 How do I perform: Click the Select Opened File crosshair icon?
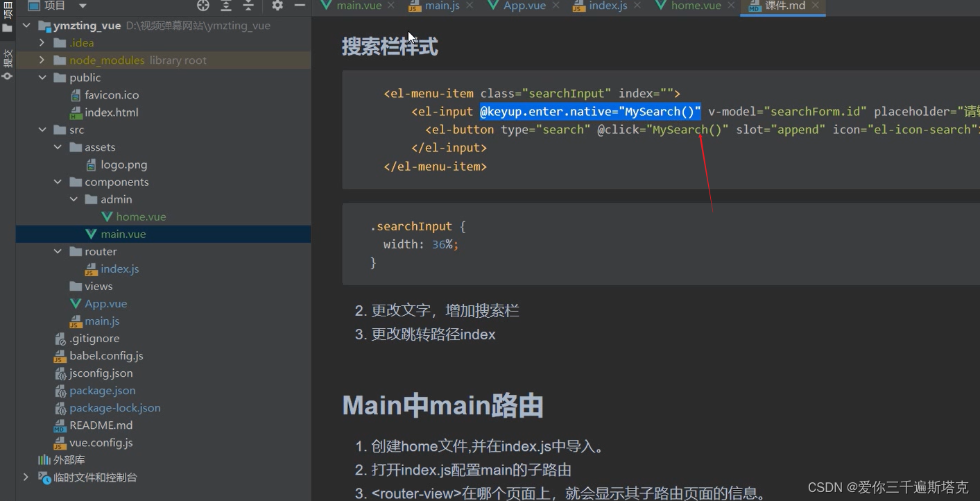(203, 6)
